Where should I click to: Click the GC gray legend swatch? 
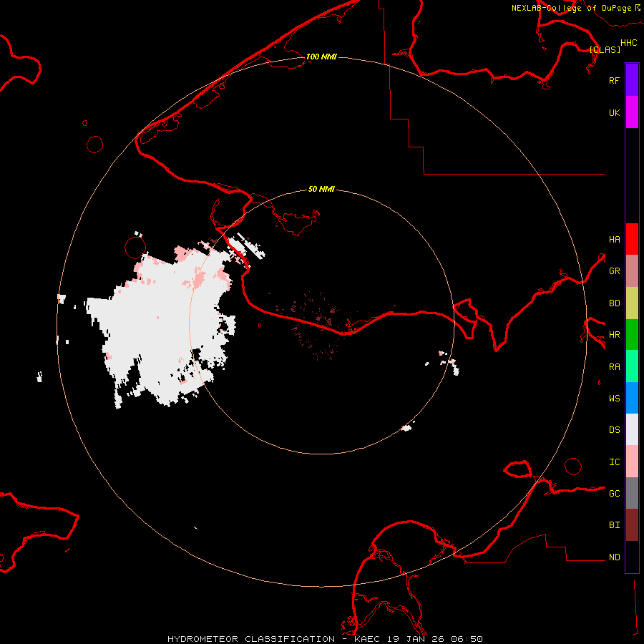(632, 493)
